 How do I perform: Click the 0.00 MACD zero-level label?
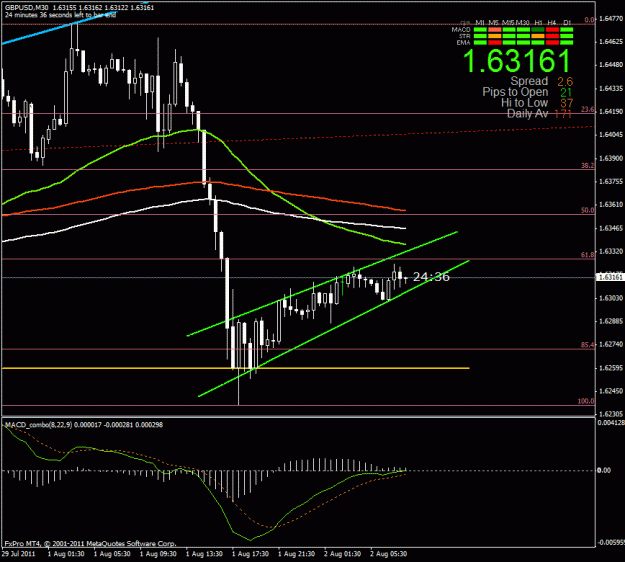click(x=604, y=470)
